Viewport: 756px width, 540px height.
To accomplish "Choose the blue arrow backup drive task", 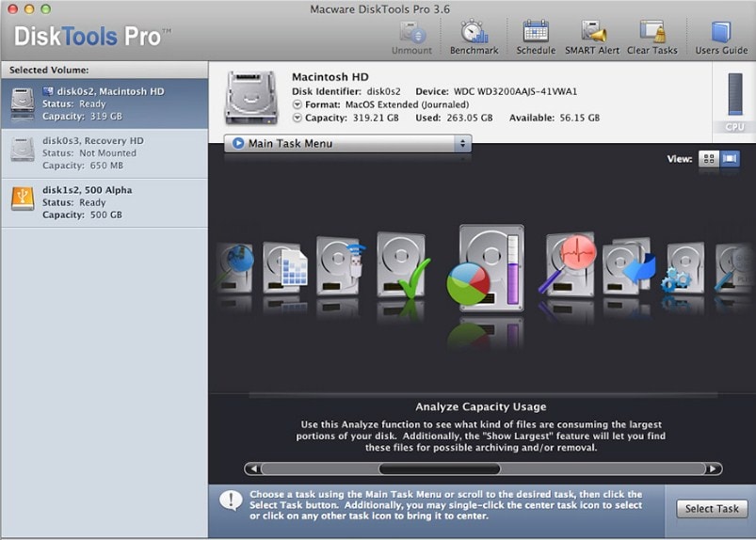I will [x=629, y=266].
